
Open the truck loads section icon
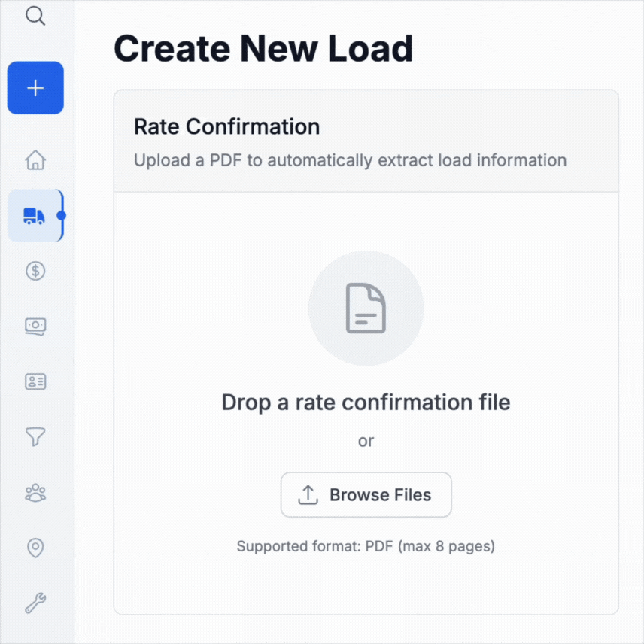coord(35,216)
